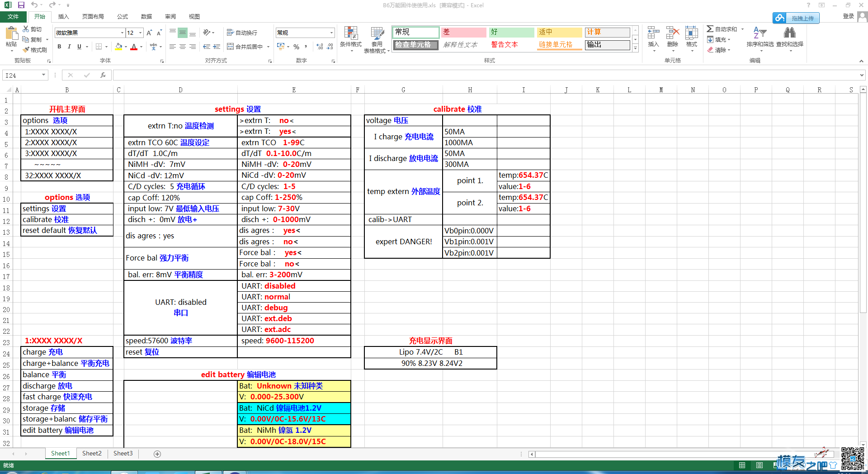Screen dimensions: 868x474
Task: Click the text orientation icon
Action: coord(207,33)
